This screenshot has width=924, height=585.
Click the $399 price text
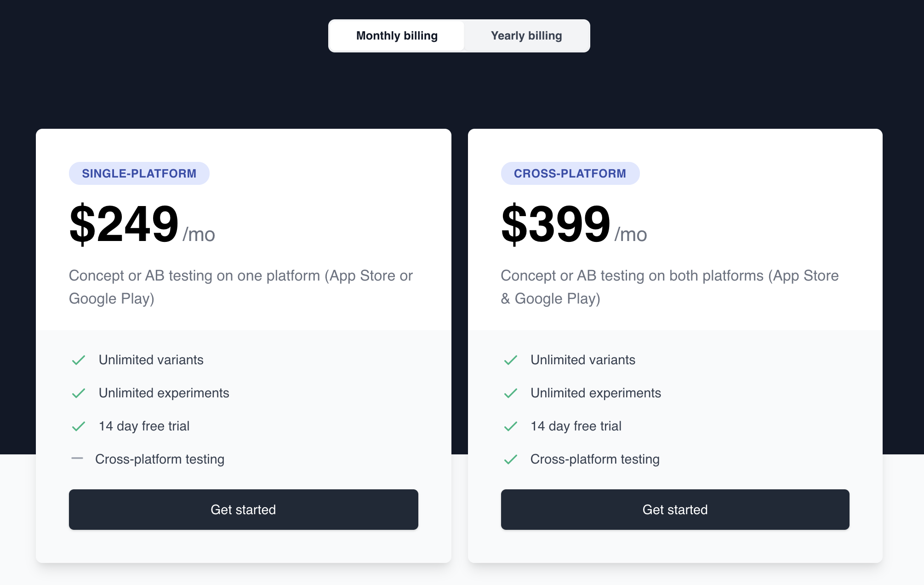[556, 224]
